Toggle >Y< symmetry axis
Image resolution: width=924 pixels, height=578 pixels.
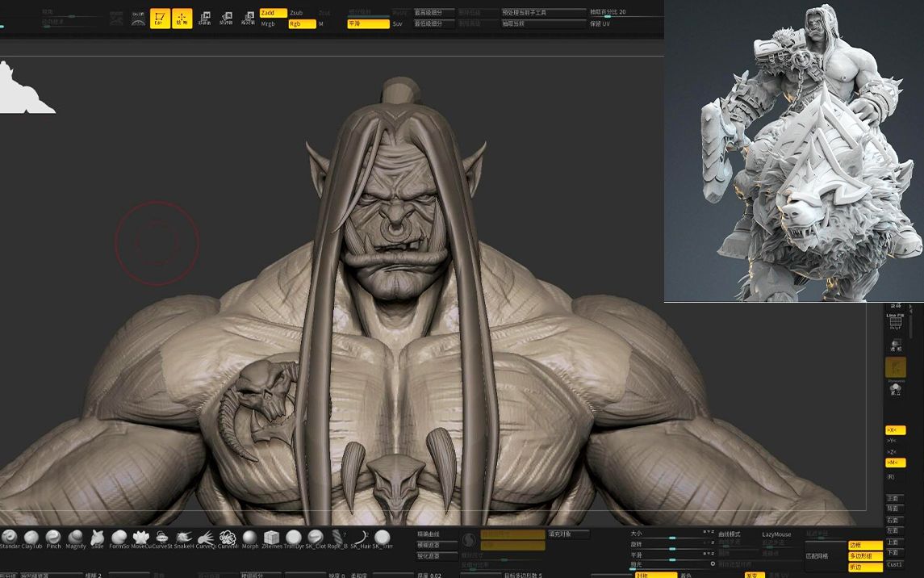click(x=892, y=441)
